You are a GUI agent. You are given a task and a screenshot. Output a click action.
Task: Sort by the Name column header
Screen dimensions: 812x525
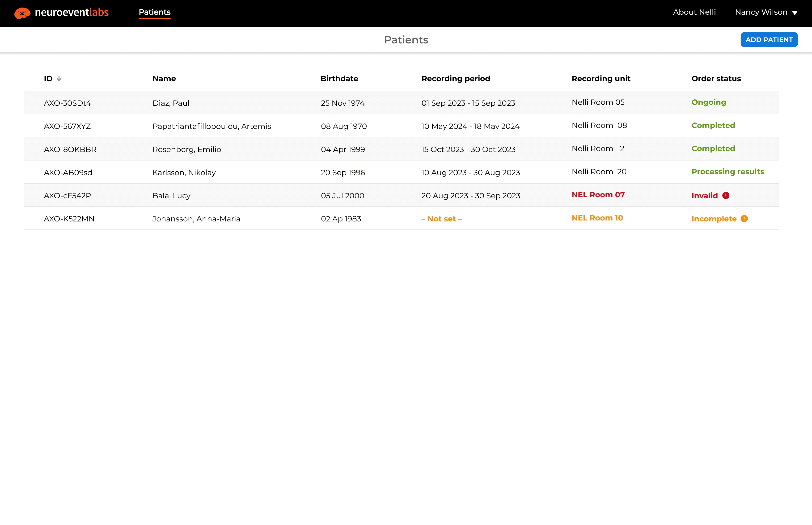[x=164, y=78]
